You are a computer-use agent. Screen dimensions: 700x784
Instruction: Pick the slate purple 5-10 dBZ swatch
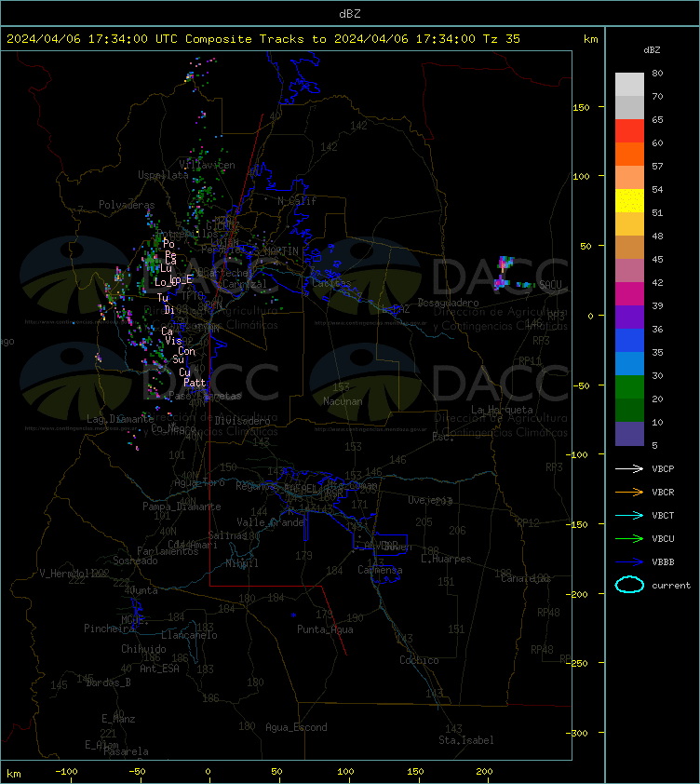629,434
